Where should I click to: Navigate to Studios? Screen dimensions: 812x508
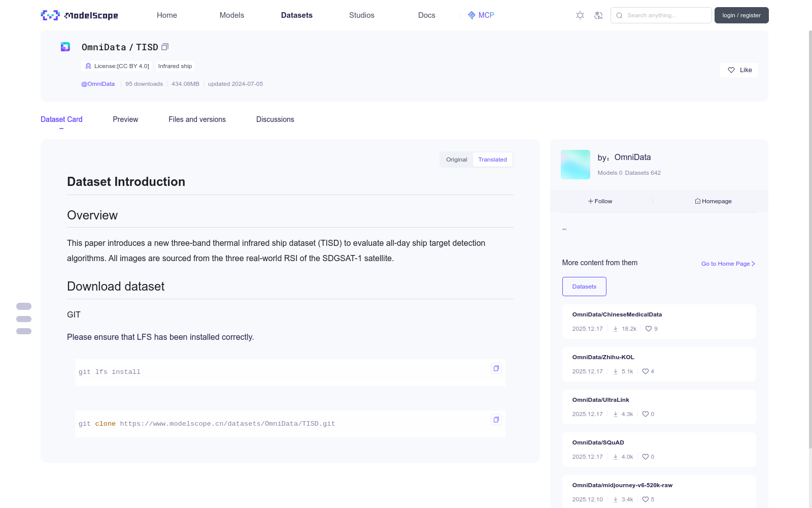362,15
